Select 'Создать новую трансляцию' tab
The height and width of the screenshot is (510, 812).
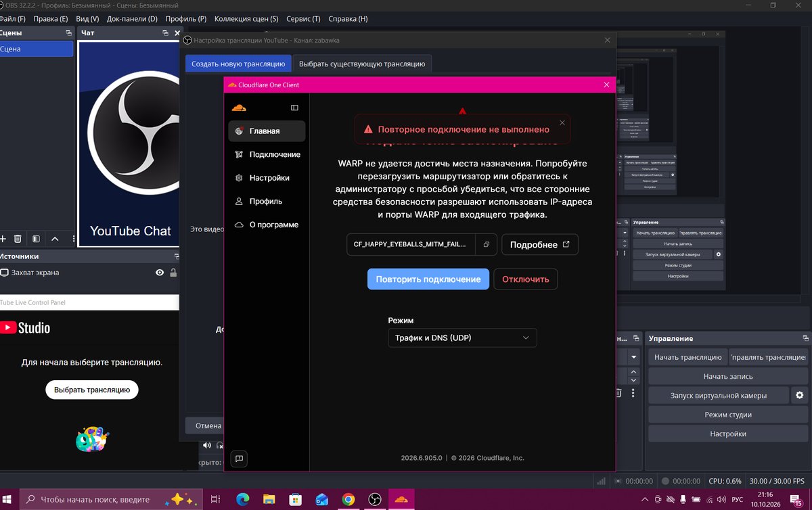pos(238,64)
